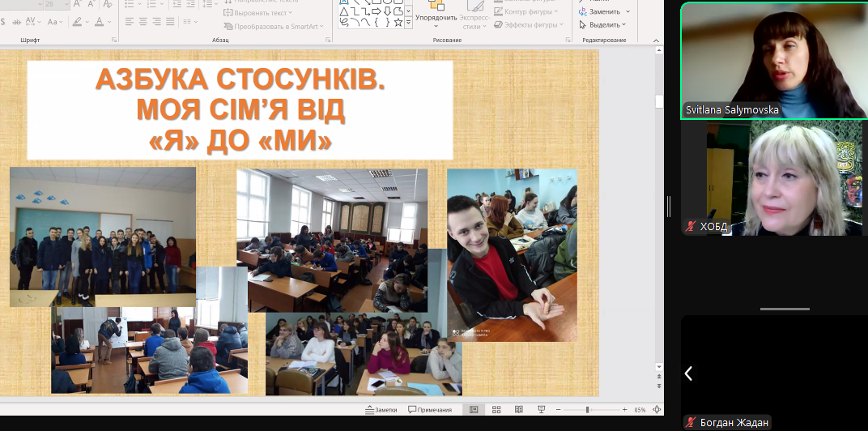Select the smiling student in red shirt photo

coord(512,255)
